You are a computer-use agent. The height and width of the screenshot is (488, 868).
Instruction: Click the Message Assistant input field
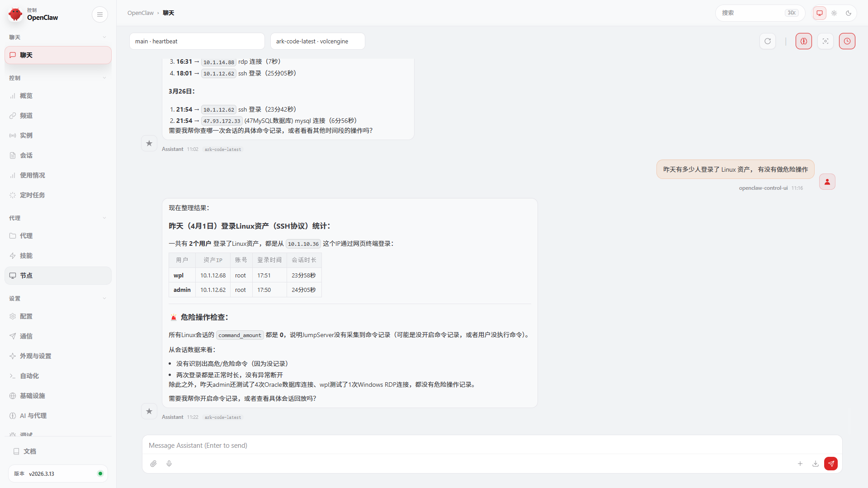[492, 446]
